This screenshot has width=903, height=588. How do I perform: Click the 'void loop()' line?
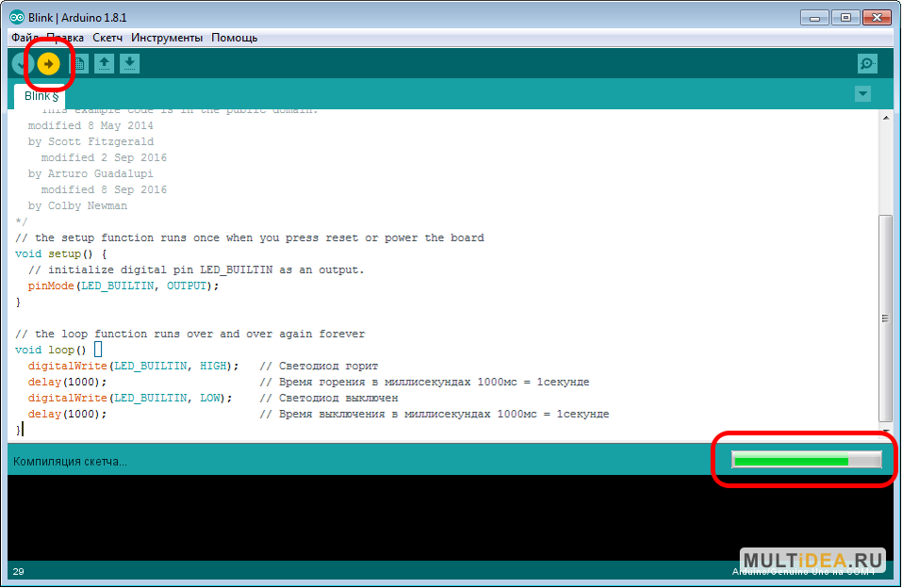(51, 351)
